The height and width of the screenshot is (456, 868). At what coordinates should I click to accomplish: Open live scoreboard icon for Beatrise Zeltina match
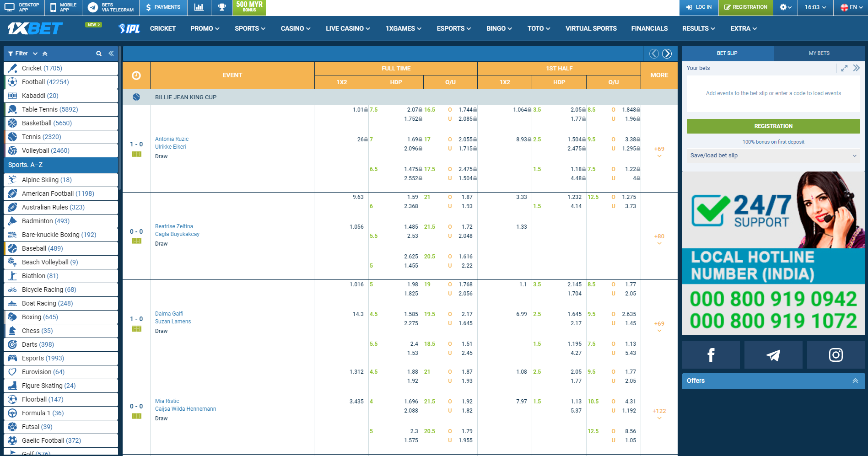(x=136, y=241)
